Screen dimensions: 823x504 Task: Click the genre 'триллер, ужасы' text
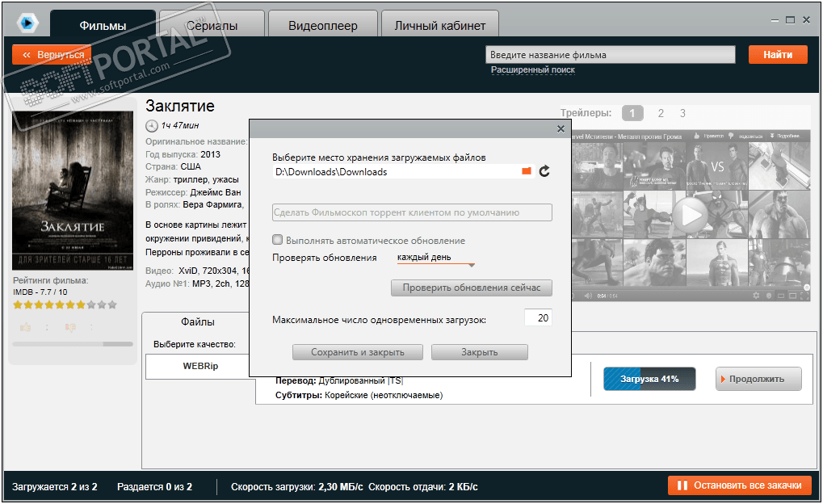point(206,179)
